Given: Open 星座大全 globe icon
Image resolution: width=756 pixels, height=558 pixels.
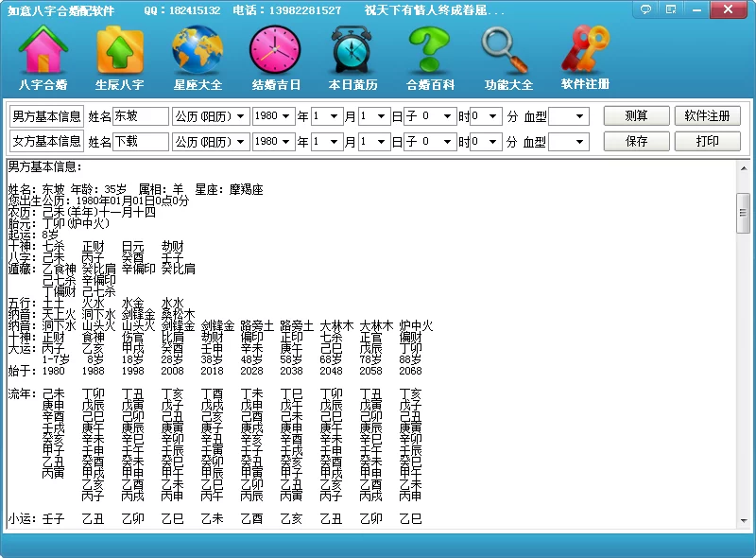Looking at the screenshot, I should click(x=198, y=52).
